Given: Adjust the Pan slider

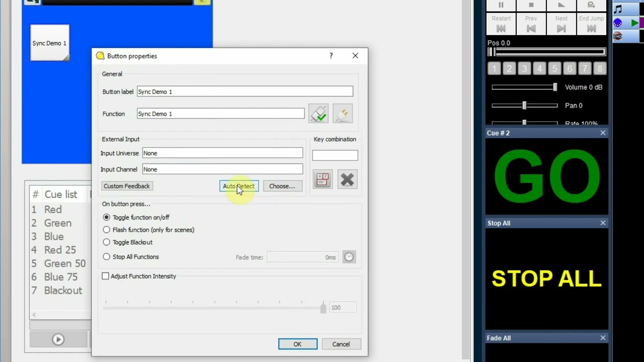Looking at the screenshot, I should 524,106.
